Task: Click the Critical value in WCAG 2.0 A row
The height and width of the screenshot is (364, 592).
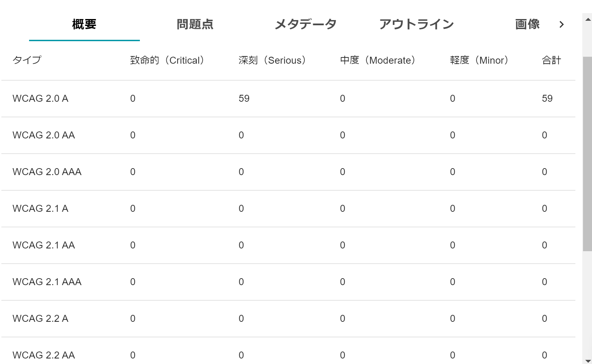Action: coord(133,99)
